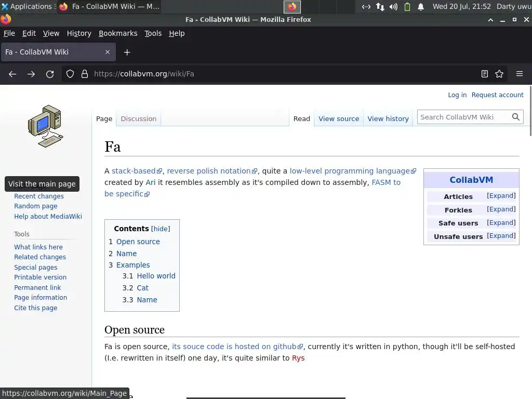The image size is (532, 399).
Task: Open Recent changes in sidebar
Action: point(39,196)
